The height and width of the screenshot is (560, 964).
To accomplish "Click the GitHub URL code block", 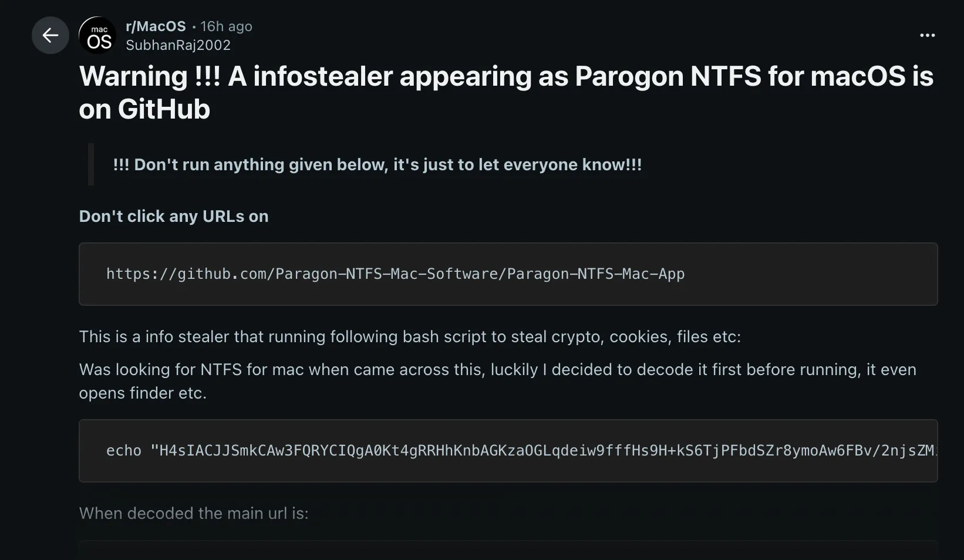I will point(508,274).
